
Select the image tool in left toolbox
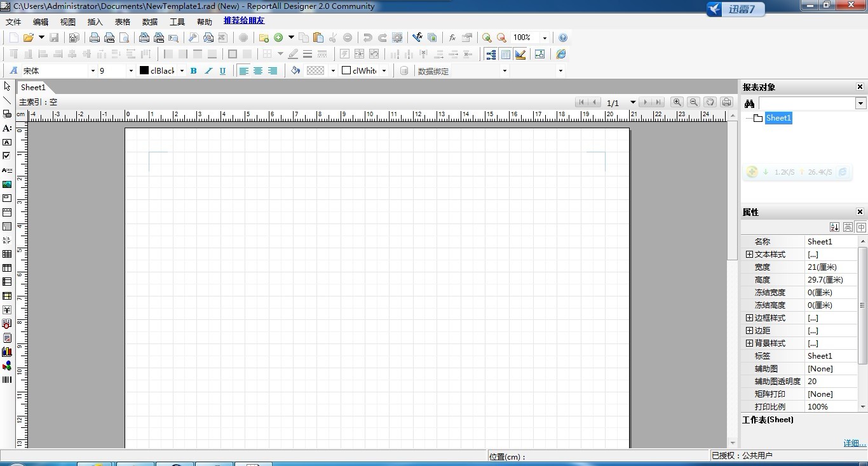[x=7, y=184]
